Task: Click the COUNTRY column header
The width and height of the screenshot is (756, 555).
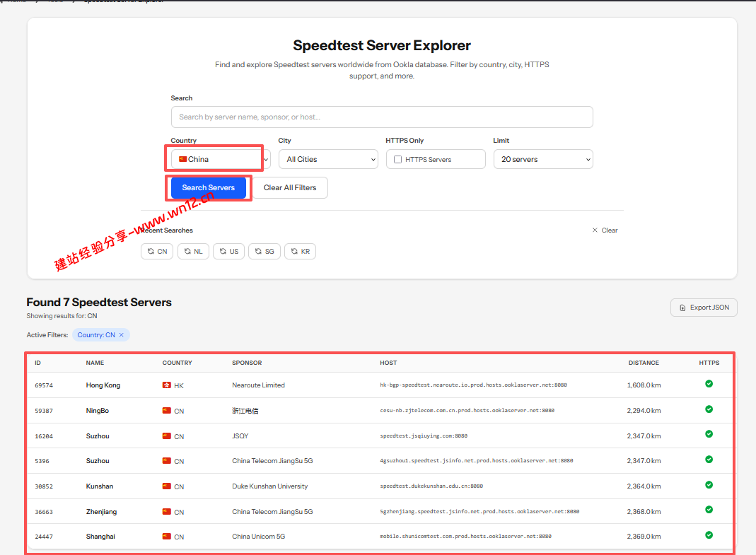Action: pos(177,363)
